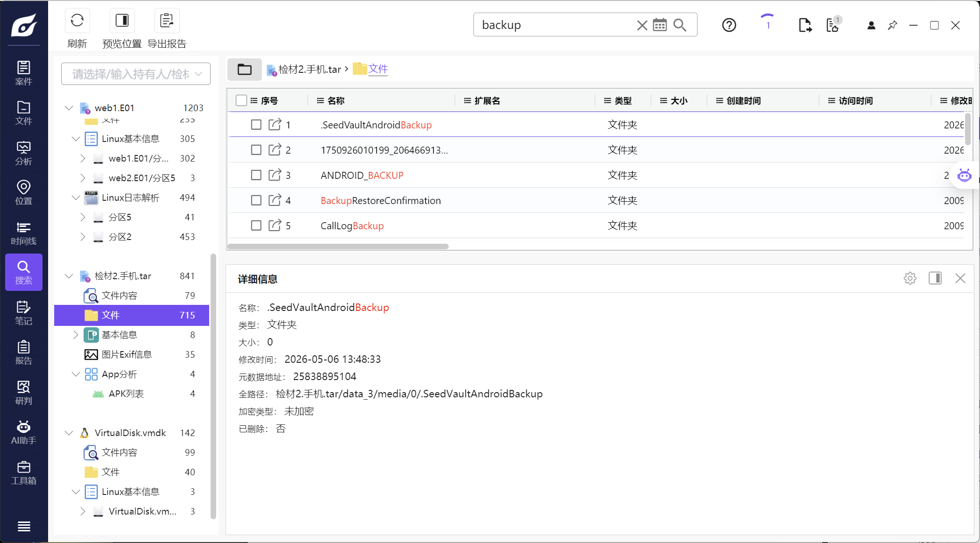The width and height of the screenshot is (980, 543).
Task: Open the 案件 sidebar tab
Action: (24, 73)
